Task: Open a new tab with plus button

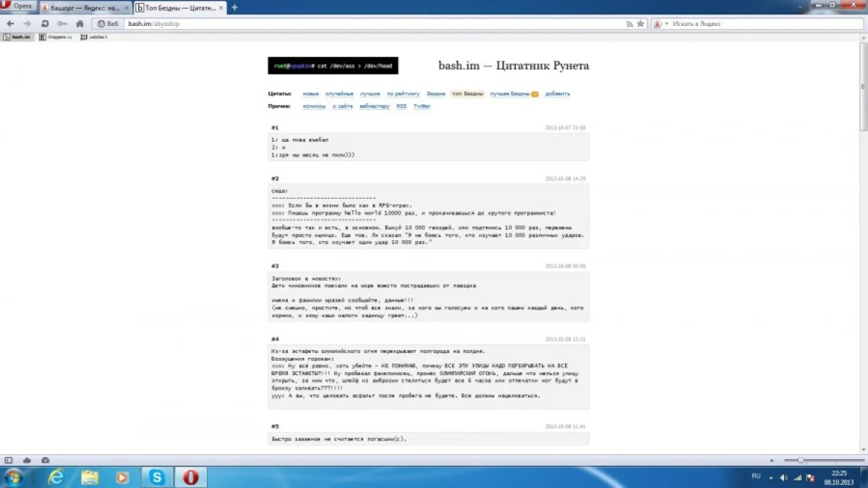Action: tap(234, 7)
